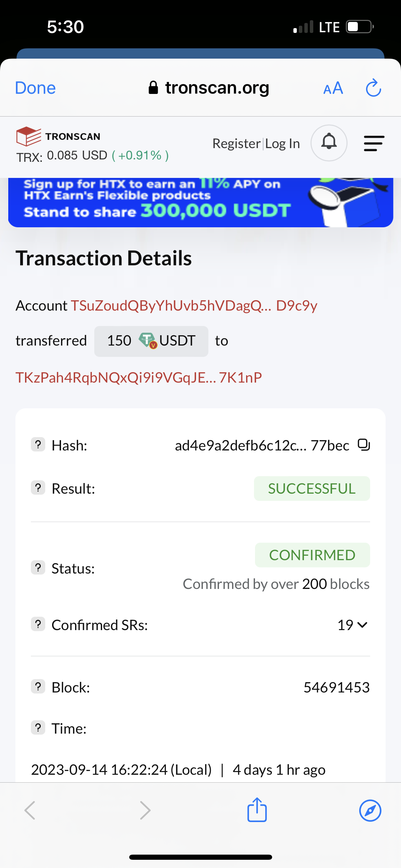The image size is (401, 868).
Task: Click the Tronscan logo
Action: (58, 136)
